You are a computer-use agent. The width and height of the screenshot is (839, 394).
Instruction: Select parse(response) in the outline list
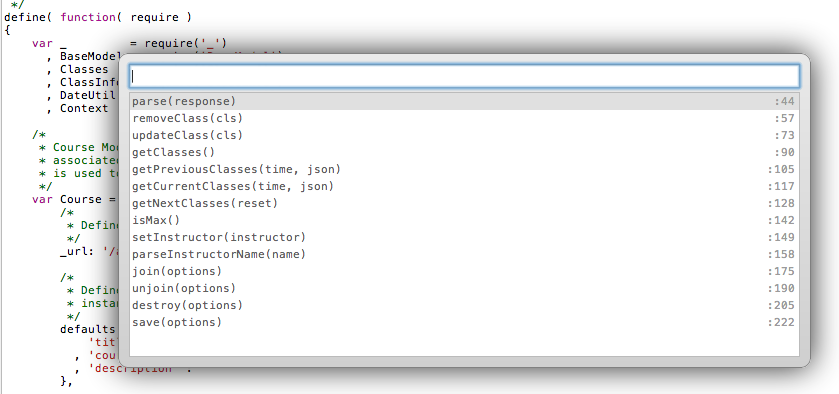point(464,101)
